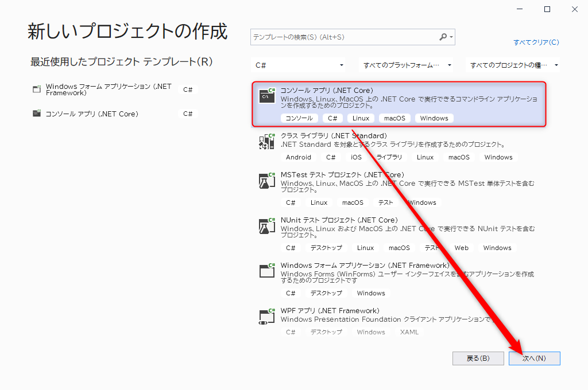
Task: Click the すべてクリア(C) link
Action: pos(536,42)
